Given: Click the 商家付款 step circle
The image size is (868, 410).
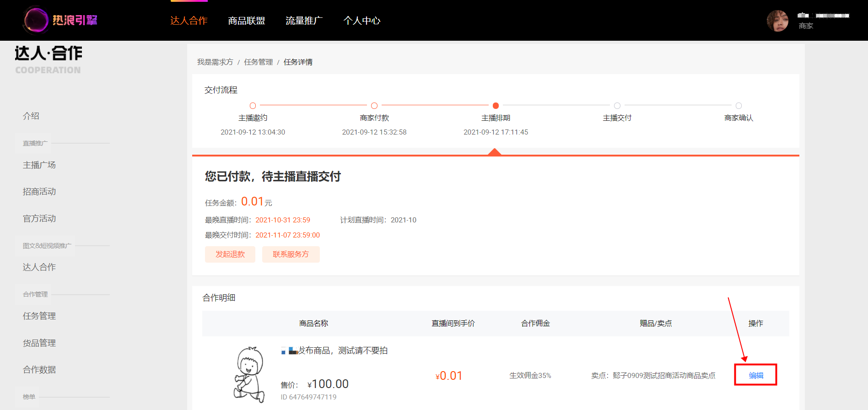Looking at the screenshot, I should 374,106.
